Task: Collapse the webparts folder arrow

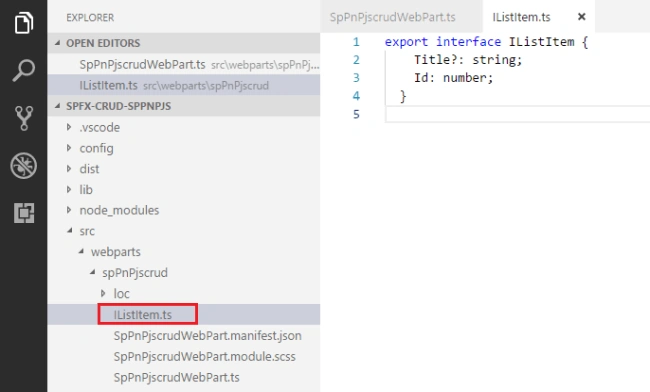Action: pyautogui.click(x=81, y=252)
